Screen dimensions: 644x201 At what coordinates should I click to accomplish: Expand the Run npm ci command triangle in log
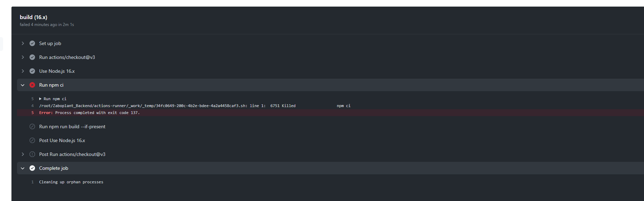40,99
